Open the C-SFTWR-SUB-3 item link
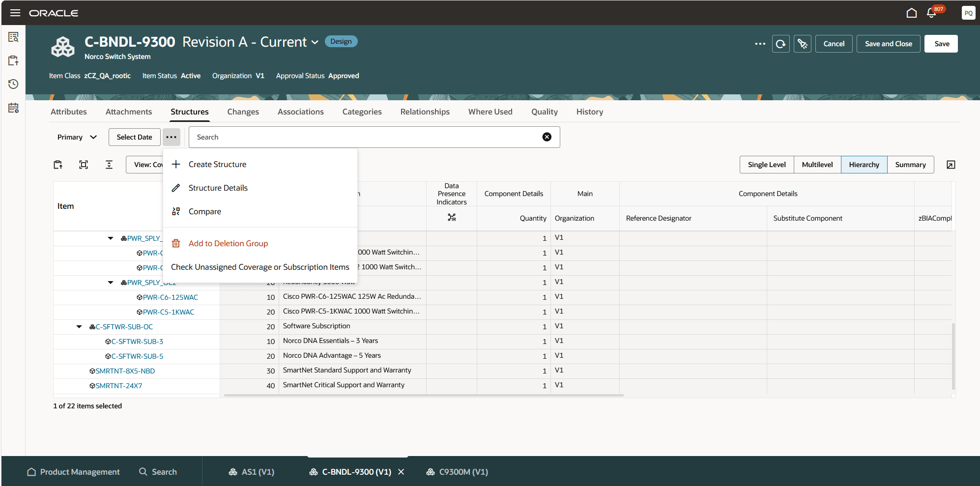This screenshot has width=980, height=486. pyautogui.click(x=137, y=342)
